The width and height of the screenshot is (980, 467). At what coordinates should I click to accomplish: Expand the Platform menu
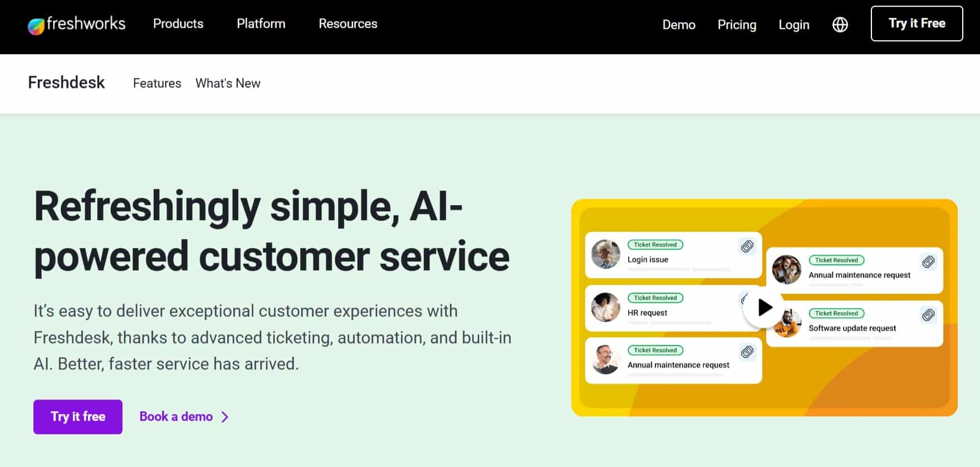261,24
